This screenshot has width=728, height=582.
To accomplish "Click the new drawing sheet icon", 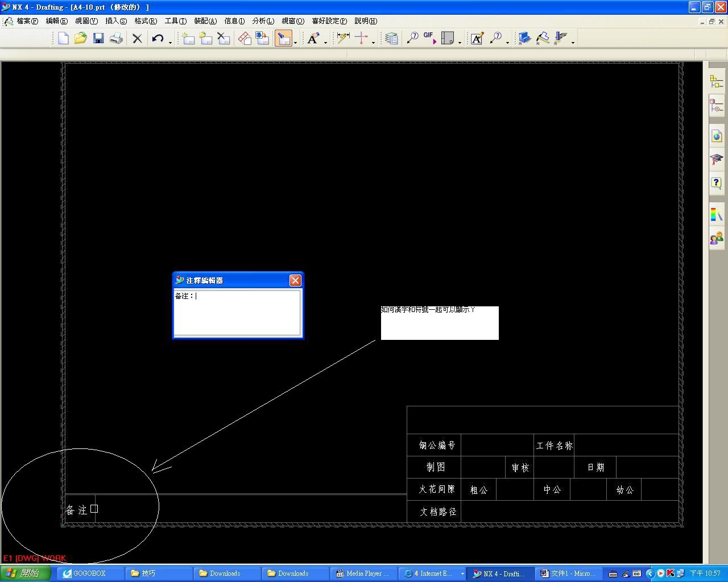I will point(188,38).
